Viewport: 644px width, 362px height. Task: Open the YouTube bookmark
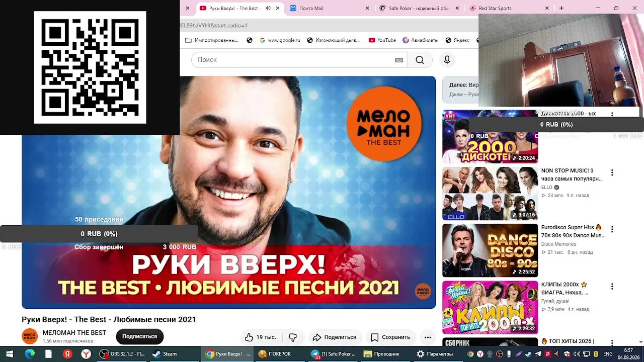click(x=382, y=40)
